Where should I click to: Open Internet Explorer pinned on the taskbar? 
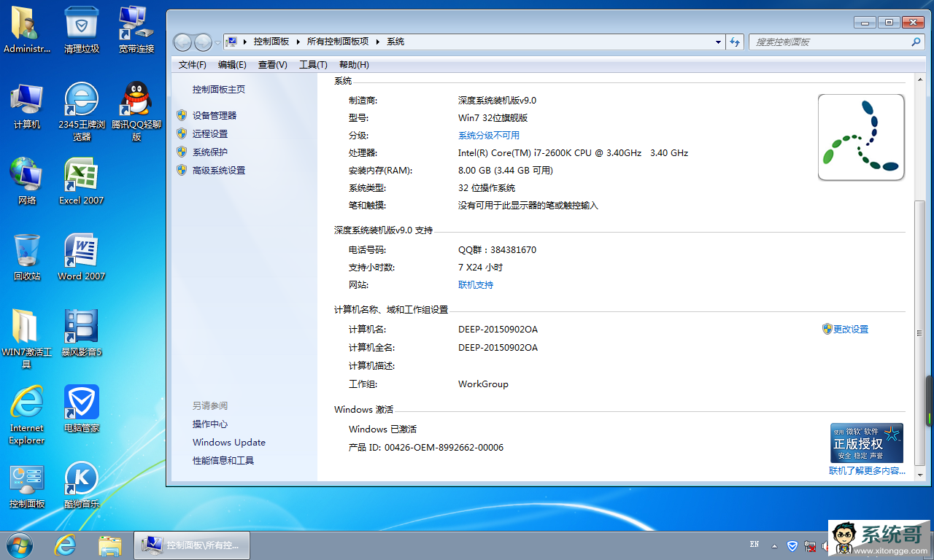66,545
